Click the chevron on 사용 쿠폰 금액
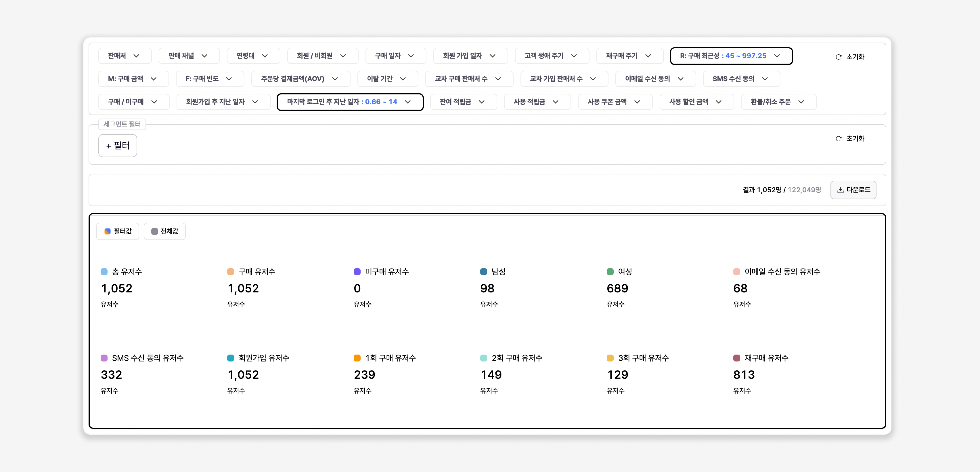Image resolution: width=980 pixels, height=472 pixels. tap(637, 102)
